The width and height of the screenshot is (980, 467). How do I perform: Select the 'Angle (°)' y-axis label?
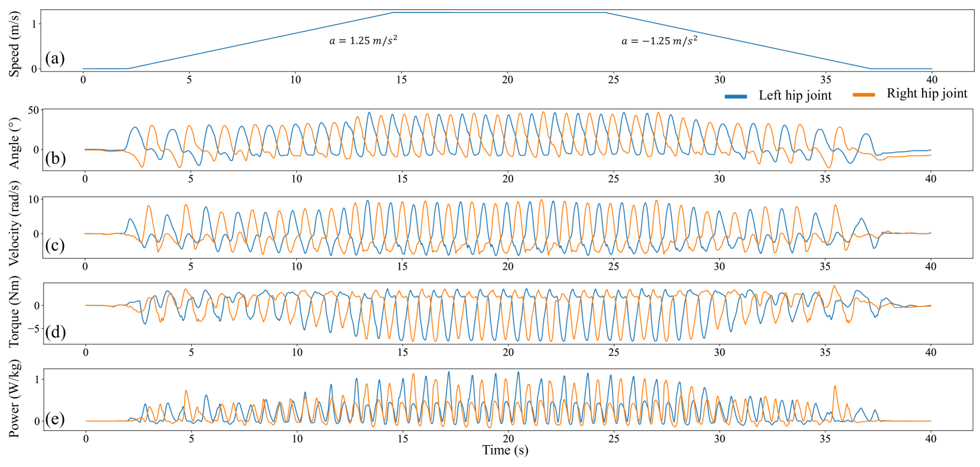(x=14, y=142)
